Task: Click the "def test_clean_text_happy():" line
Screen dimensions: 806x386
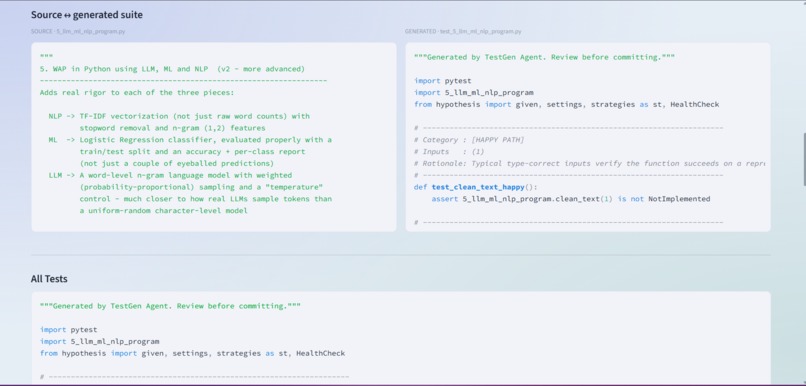Action: (x=475, y=187)
